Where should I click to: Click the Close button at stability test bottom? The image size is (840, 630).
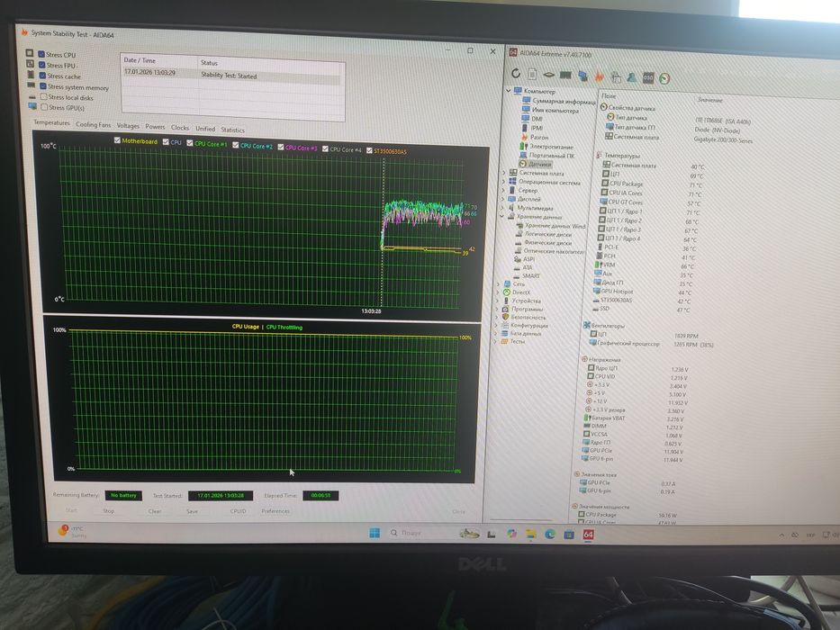pos(458,511)
